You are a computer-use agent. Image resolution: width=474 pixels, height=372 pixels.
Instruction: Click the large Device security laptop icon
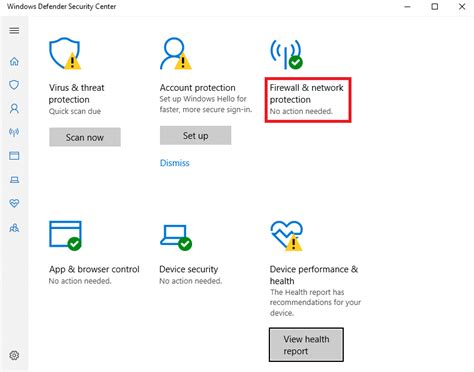click(x=176, y=237)
